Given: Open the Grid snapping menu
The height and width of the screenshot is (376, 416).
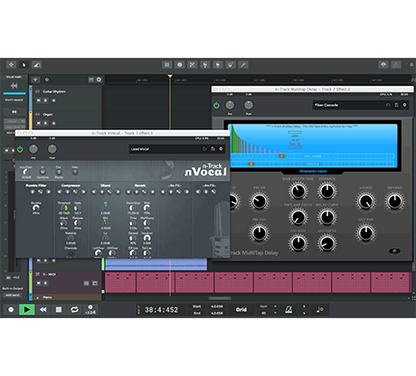Looking at the screenshot, I should [241, 310].
